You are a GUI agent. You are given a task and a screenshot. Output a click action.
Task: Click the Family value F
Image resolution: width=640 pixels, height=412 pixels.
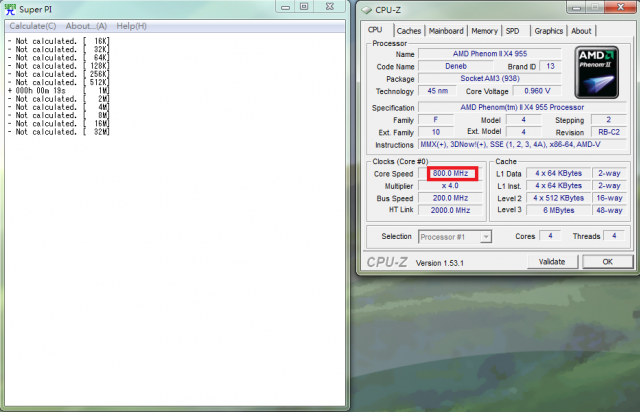click(436, 120)
